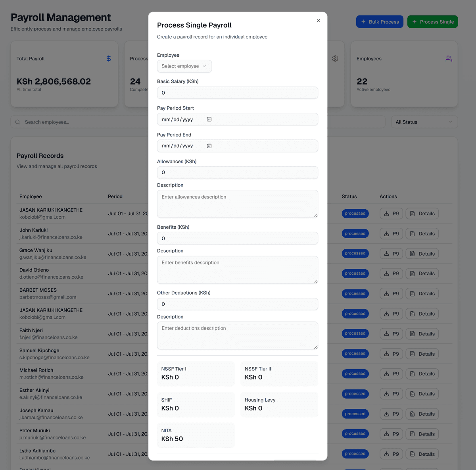Screen dimensions: 476x470
Task: Open Details for Joseph Kamau
Action: (422, 414)
